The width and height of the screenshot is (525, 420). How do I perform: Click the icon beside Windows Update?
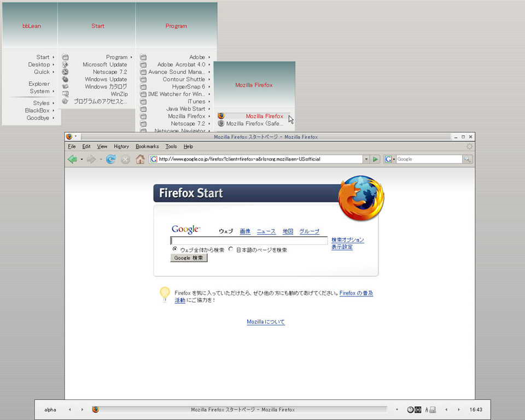pos(65,79)
